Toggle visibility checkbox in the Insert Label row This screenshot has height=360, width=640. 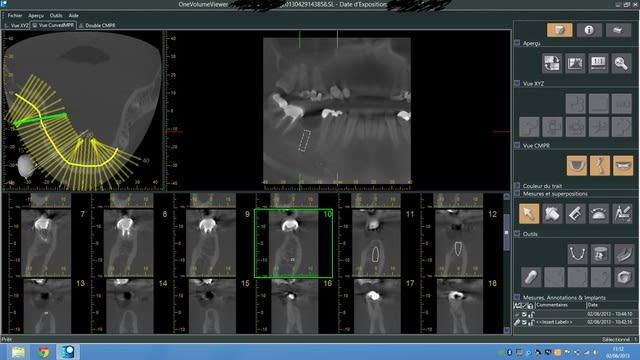coord(524,322)
